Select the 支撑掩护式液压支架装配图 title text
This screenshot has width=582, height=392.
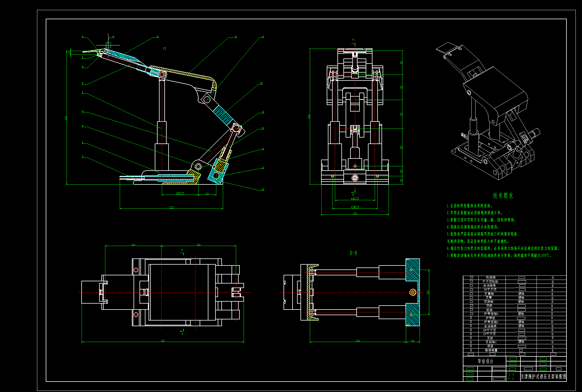[x=543, y=376]
